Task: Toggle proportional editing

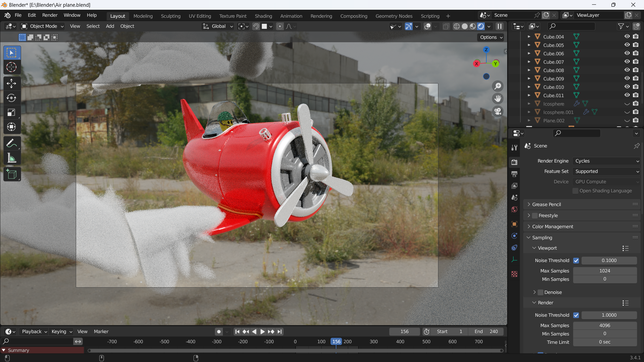Action: coord(280,26)
